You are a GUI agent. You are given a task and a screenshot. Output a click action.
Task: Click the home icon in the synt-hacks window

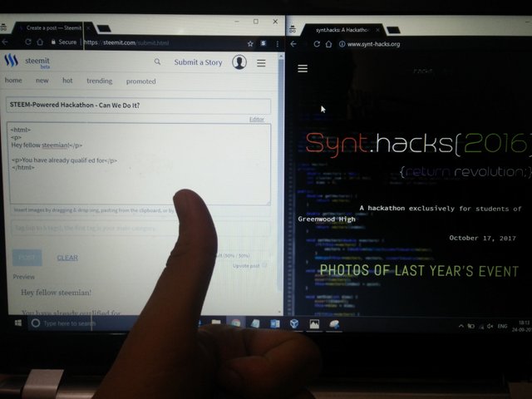point(328,44)
